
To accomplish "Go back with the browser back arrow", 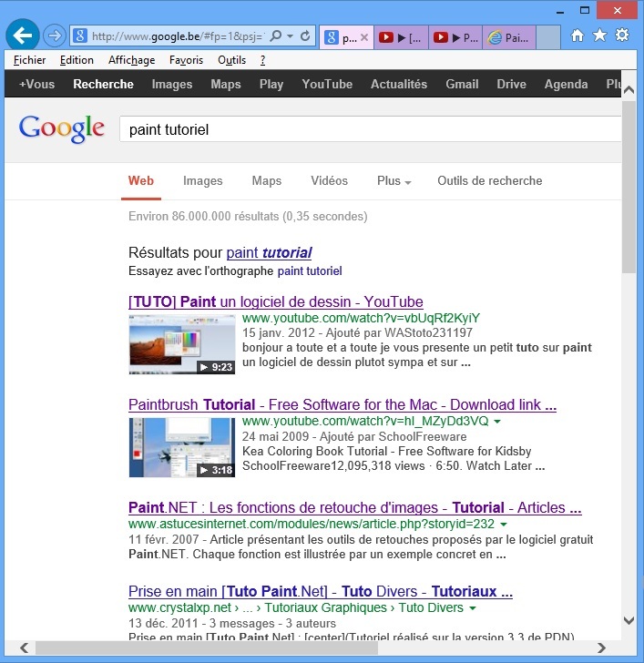I will [23, 36].
